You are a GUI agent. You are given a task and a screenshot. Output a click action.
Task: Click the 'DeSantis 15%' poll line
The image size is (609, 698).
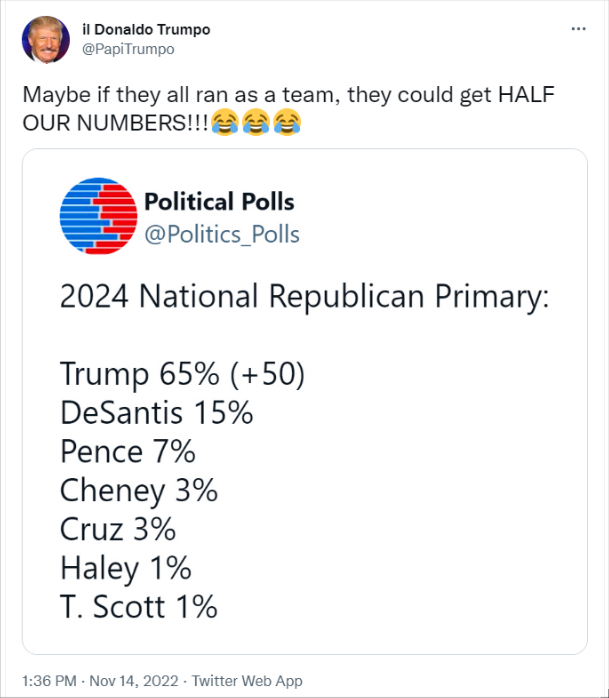[156, 412]
